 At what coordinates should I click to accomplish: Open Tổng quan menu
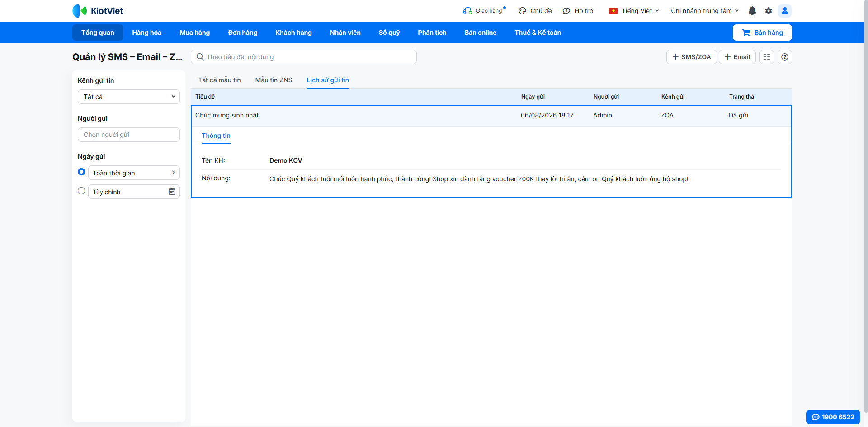point(98,33)
